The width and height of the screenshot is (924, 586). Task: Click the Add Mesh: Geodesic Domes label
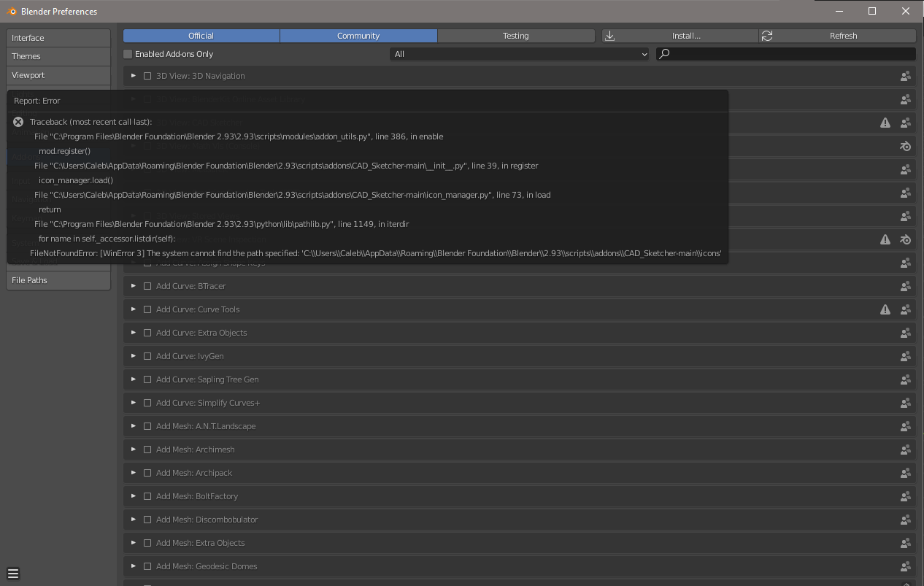click(207, 566)
